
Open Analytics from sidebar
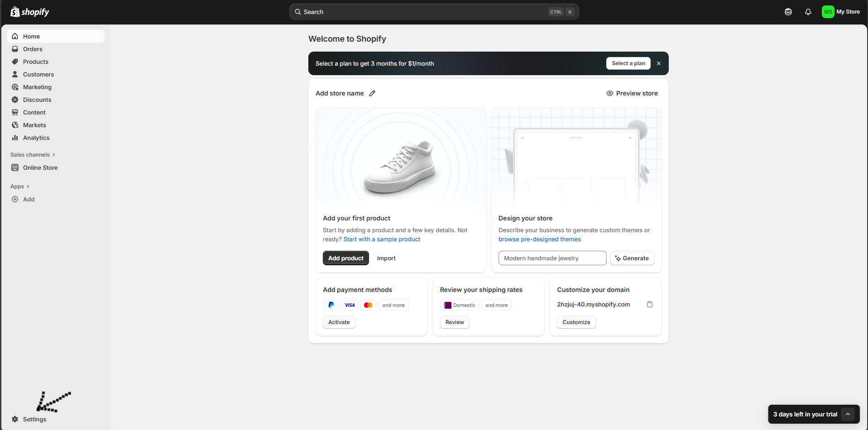(x=56, y=138)
